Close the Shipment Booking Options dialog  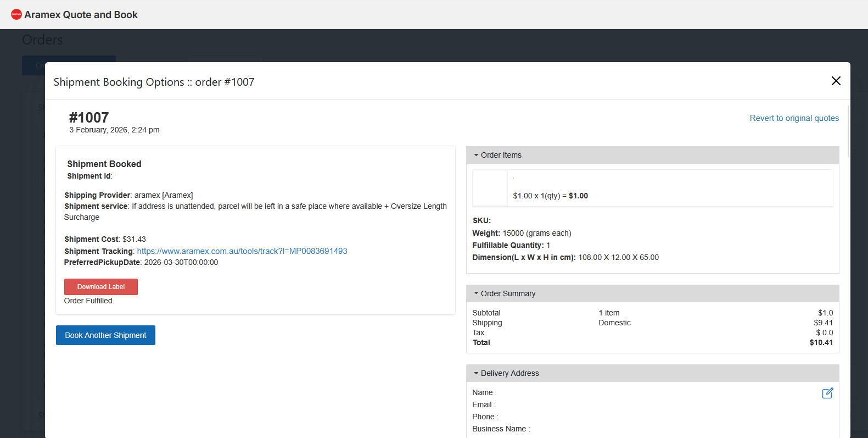pyautogui.click(x=836, y=81)
